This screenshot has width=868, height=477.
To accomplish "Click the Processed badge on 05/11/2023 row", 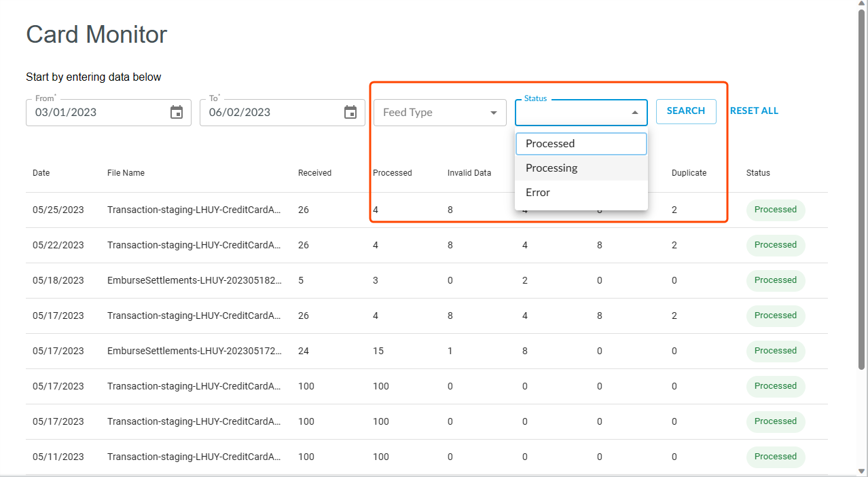I will [775, 457].
